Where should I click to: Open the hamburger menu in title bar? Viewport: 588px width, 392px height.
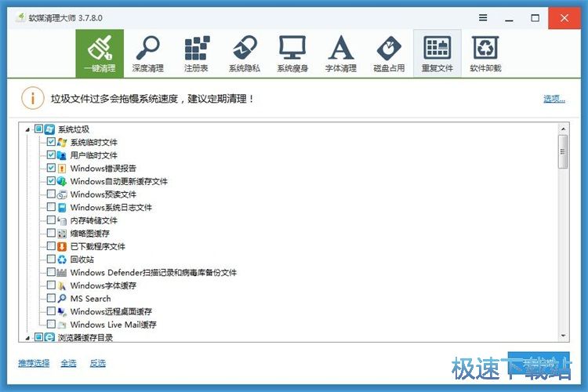[483, 17]
